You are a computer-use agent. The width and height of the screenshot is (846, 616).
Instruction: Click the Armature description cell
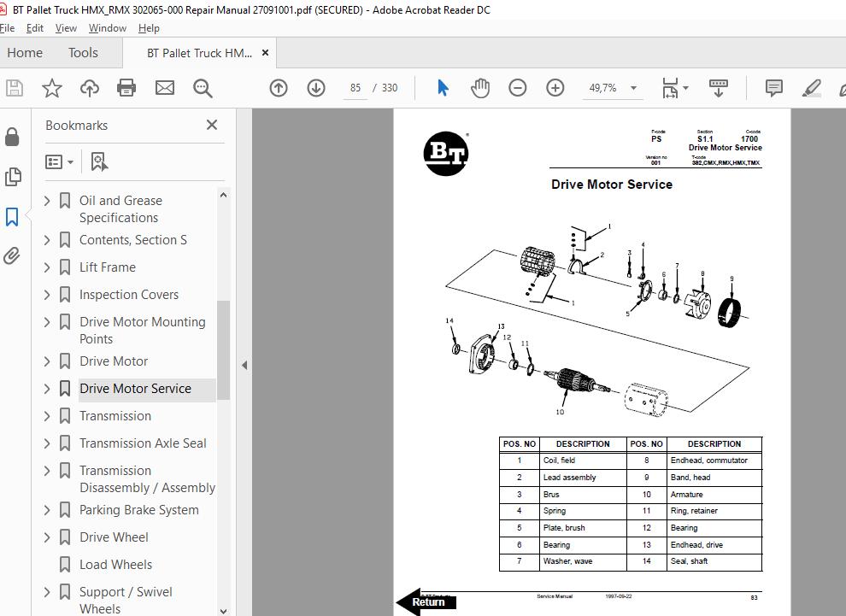click(714, 494)
